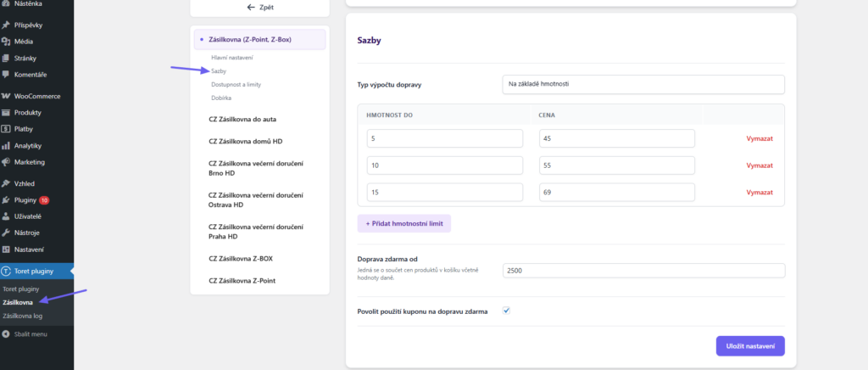Click the Uživatelé person icon
The height and width of the screenshot is (370, 868).
pos(6,216)
